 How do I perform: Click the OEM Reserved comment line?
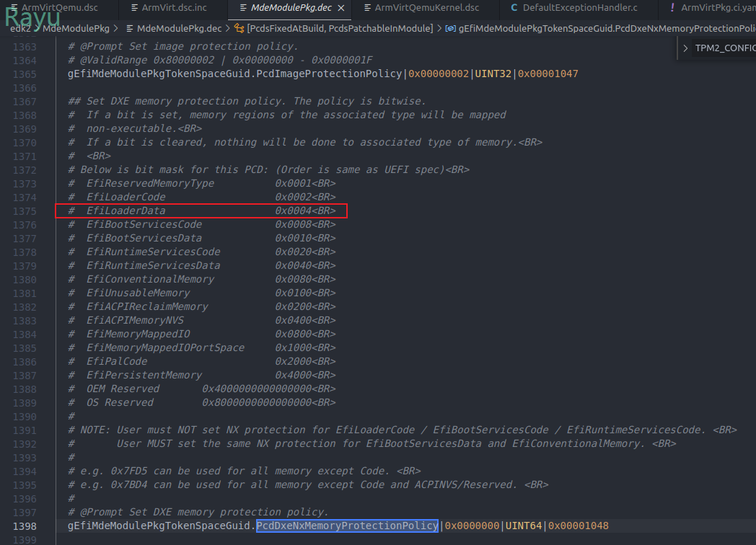pos(202,389)
